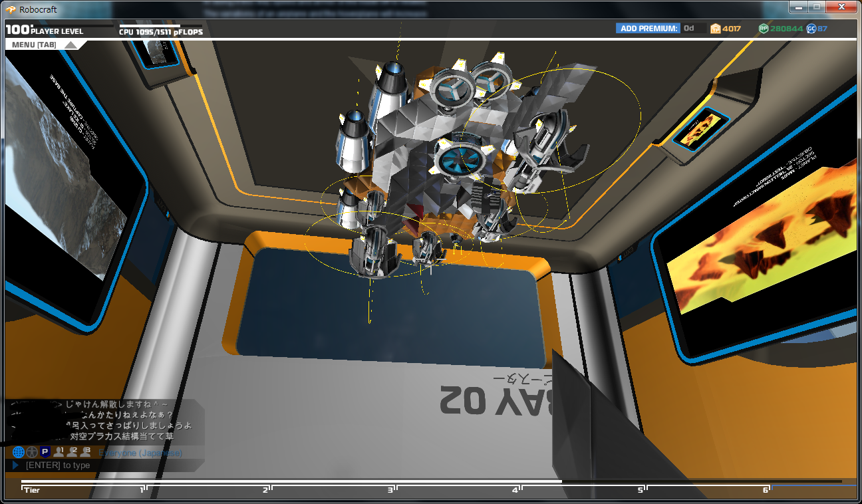Click the player level progress bar
Screen dimensions: 862x504
[x=74, y=26]
